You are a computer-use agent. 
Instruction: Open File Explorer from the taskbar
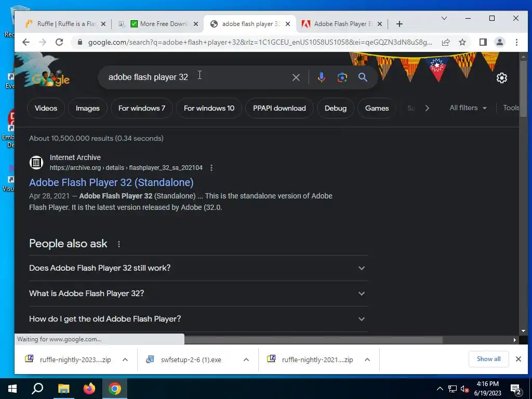point(63,389)
